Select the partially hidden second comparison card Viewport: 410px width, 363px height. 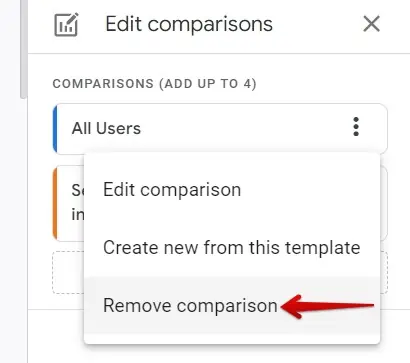[68, 203]
